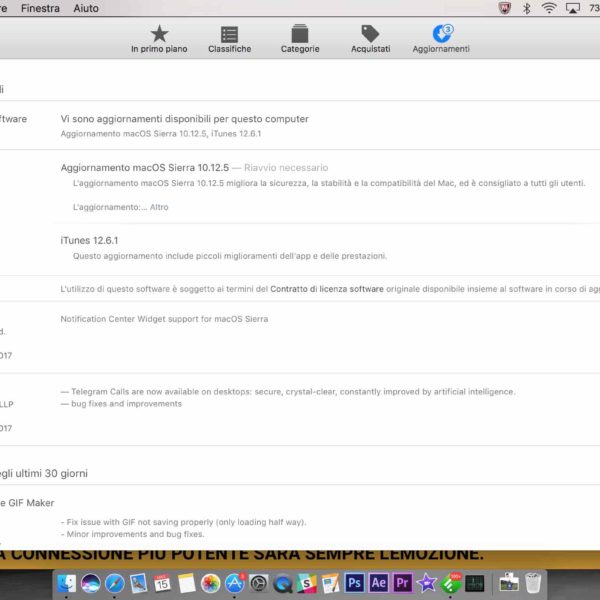The image size is (600, 600).
Task: Open the AirPlay display menu
Action: click(573, 8)
